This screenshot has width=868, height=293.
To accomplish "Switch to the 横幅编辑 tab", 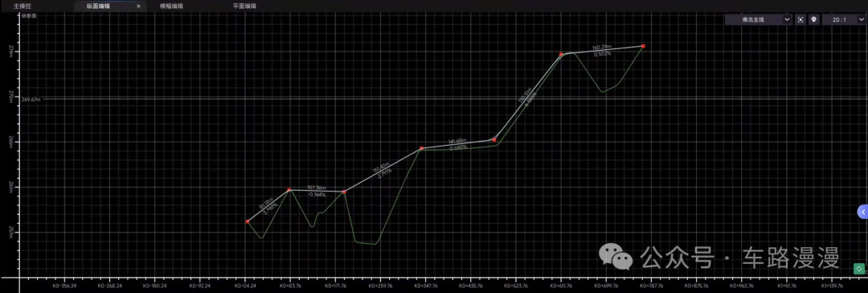I will point(171,6).
